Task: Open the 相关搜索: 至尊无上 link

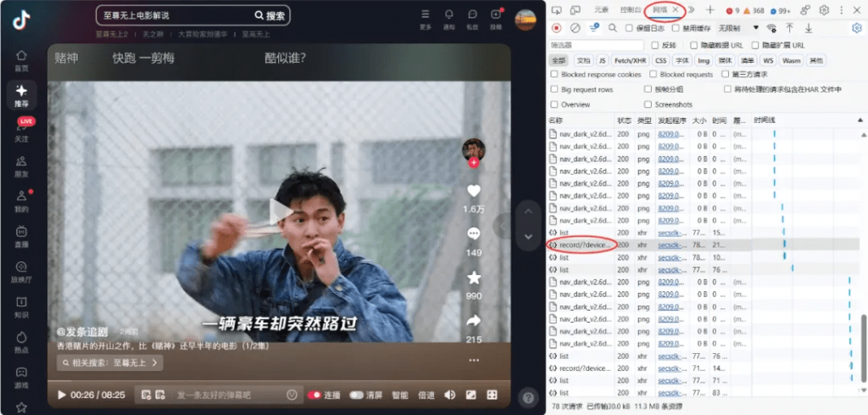Action: [109, 363]
